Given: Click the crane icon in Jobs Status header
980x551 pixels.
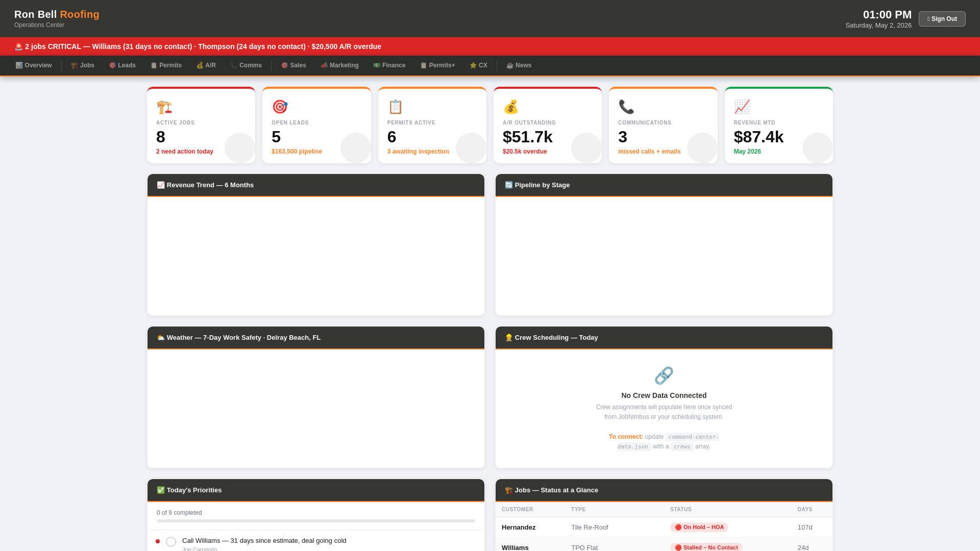Looking at the screenshot, I should click(509, 490).
